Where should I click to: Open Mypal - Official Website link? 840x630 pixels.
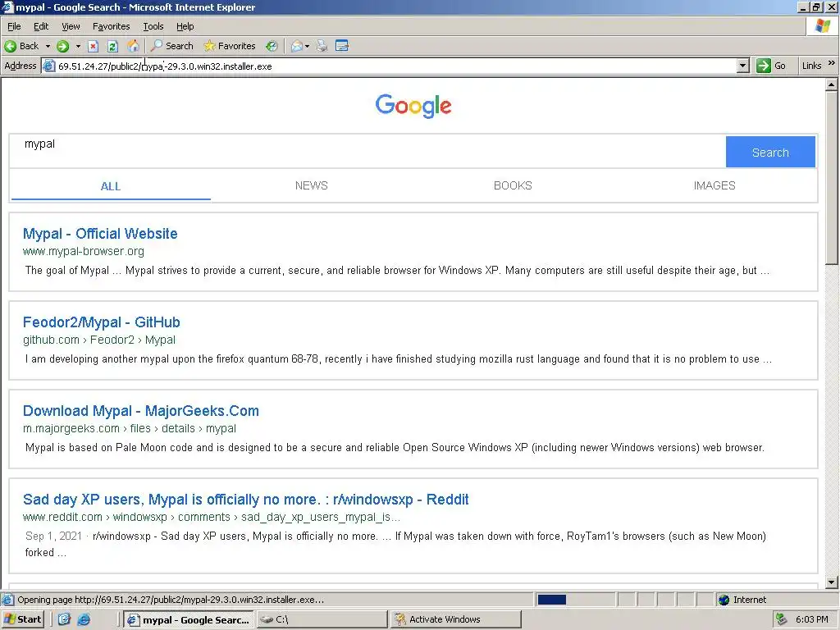[100, 234]
